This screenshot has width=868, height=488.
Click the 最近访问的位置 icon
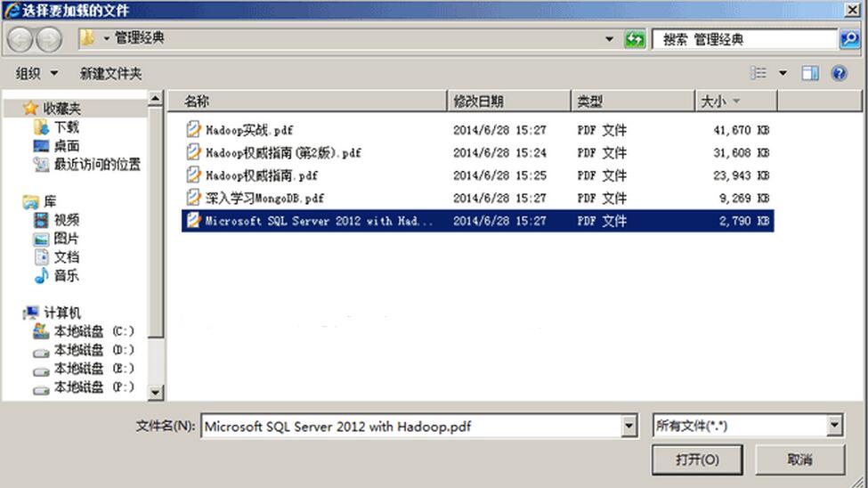tap(41, 165)
